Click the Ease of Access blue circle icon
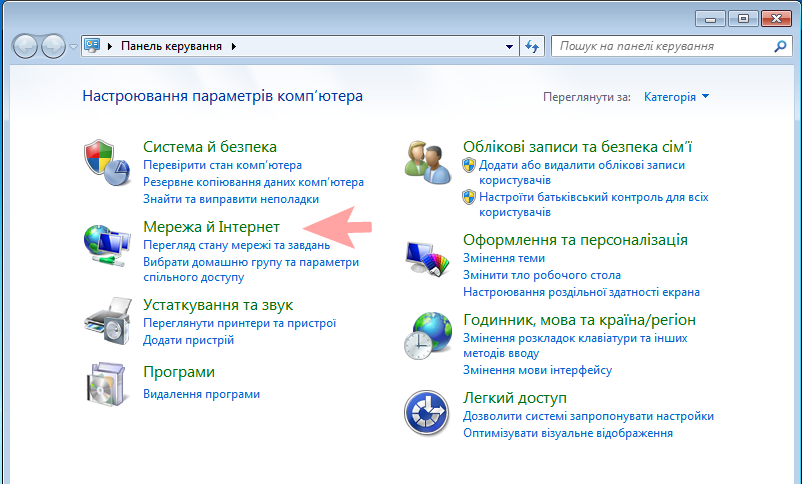 coord(427,413)
